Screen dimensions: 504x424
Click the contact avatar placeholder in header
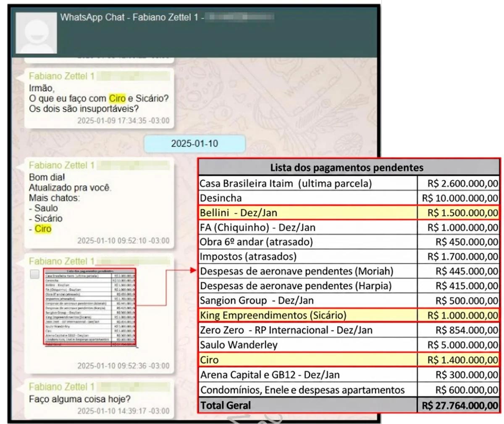(x=36, y=32)
